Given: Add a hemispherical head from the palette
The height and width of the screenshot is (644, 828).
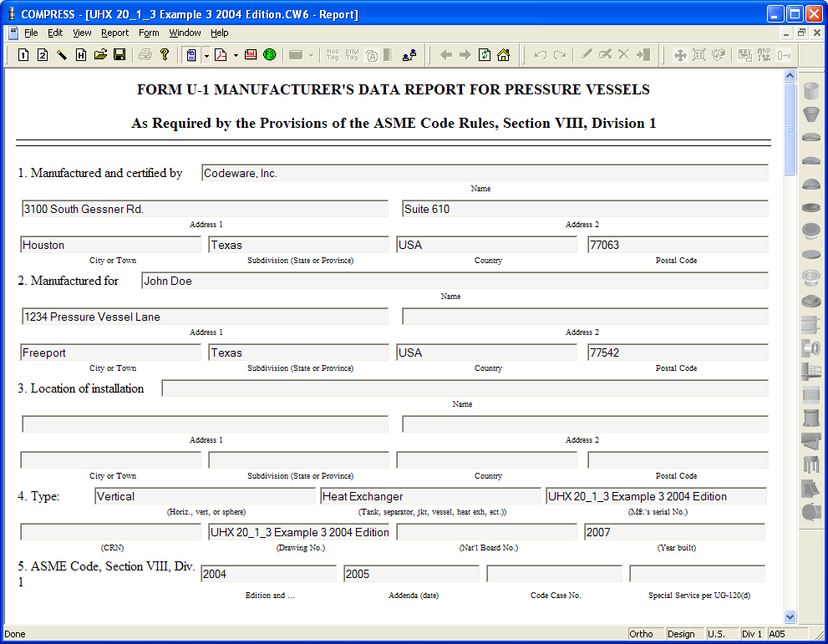Looking at the screenshot, I should pyautogui.click(x=811, y=185).
